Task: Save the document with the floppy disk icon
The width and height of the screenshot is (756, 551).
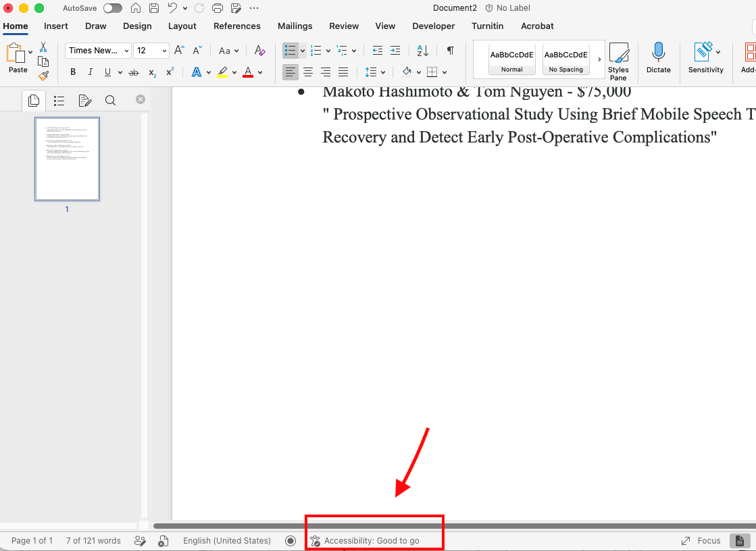Action: tap(154, 8)
